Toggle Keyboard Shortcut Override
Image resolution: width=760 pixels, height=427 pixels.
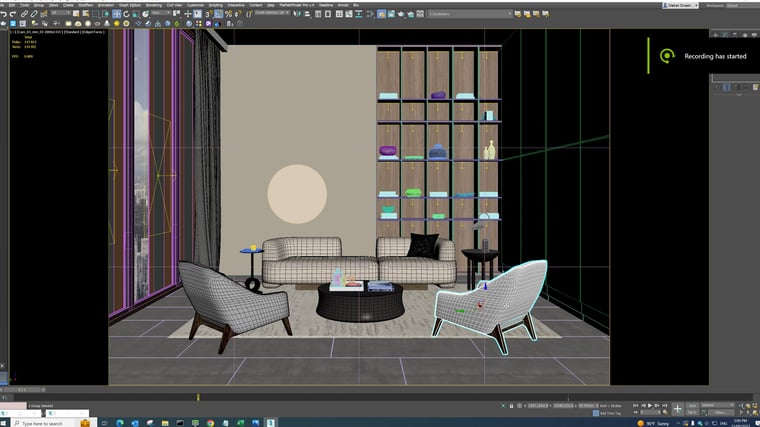[x=197, y=14]
